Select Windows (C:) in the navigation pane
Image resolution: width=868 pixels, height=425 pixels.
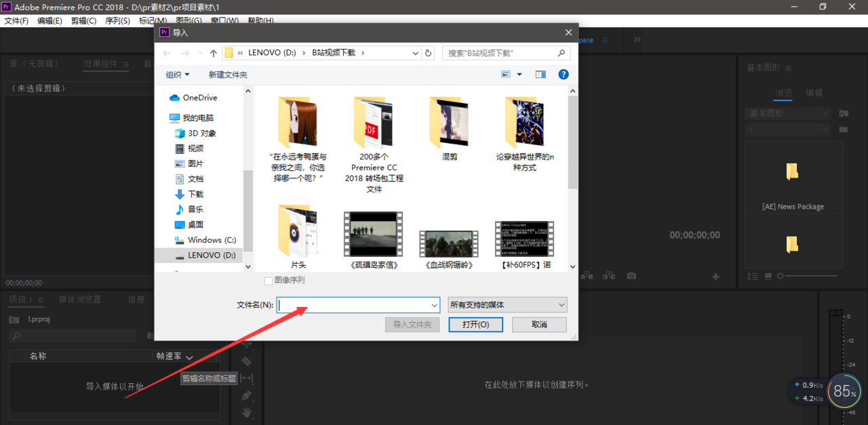(x=212, y=240)
